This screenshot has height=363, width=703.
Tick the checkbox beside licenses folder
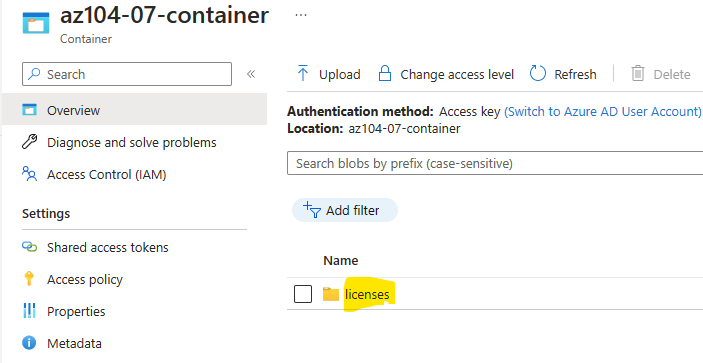(303, 294)
